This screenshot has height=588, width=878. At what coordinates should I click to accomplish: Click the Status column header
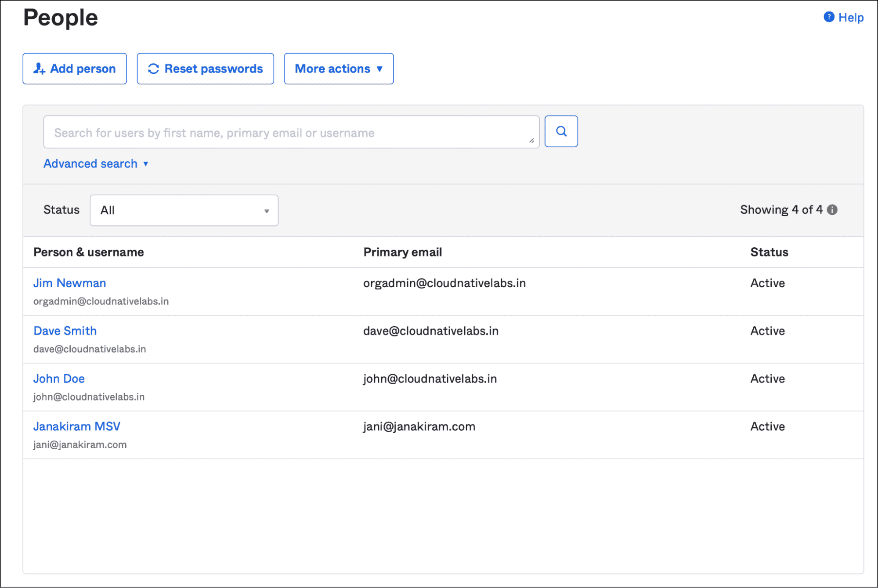tap(769, 252)
